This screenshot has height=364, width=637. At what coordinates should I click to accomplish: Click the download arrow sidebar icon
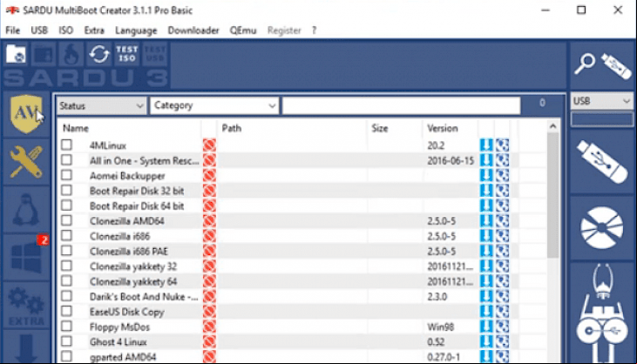click(26, 348)
